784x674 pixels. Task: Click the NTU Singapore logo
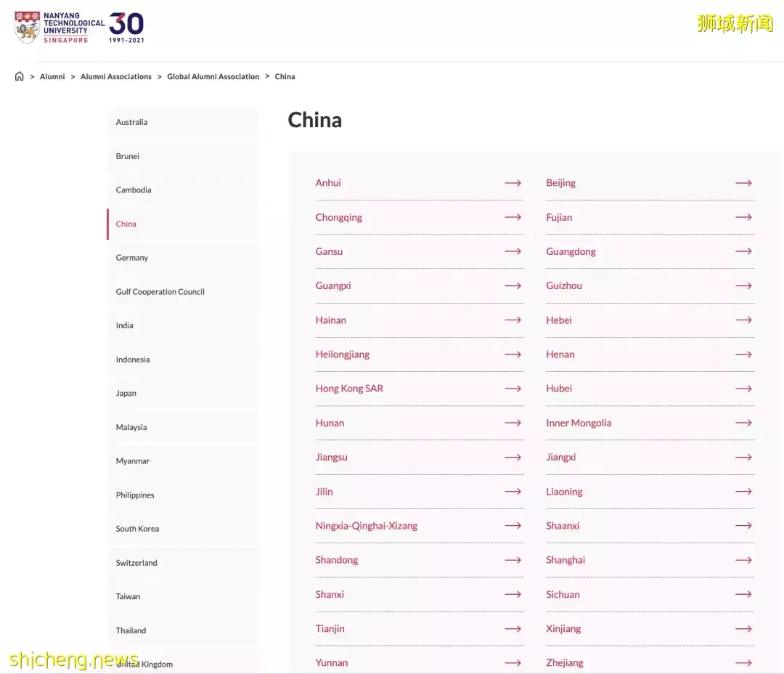point(80,28)
